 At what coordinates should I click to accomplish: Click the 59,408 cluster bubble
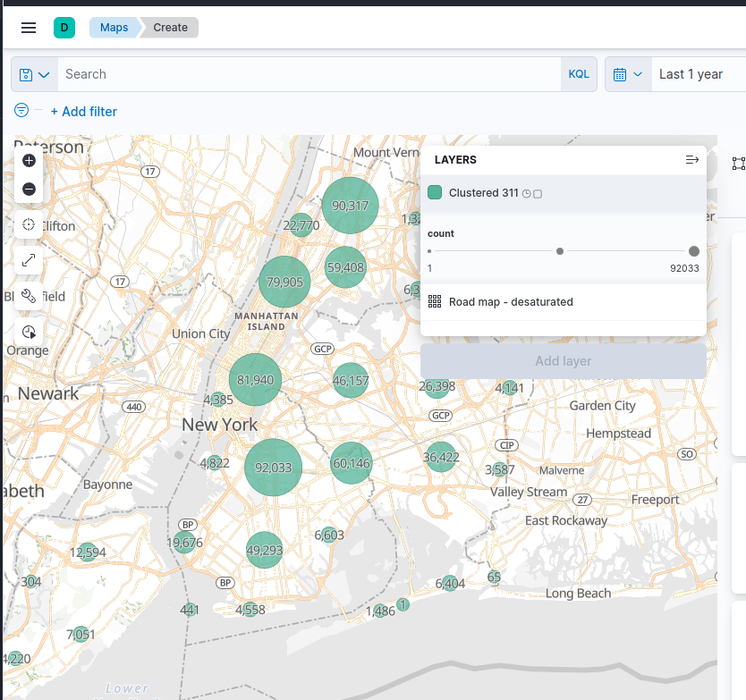click(345, 266)
